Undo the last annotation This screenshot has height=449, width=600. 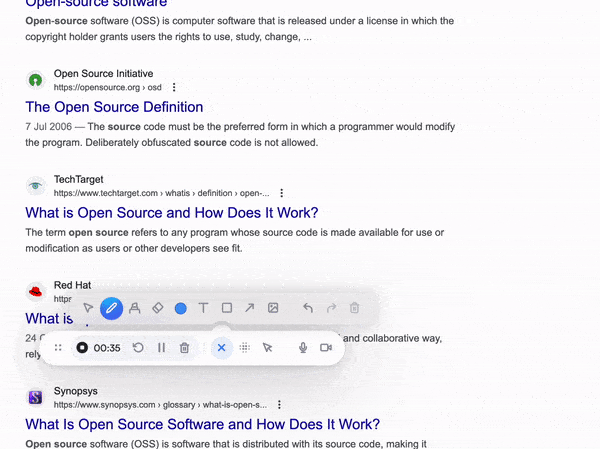tap(308, 308)
